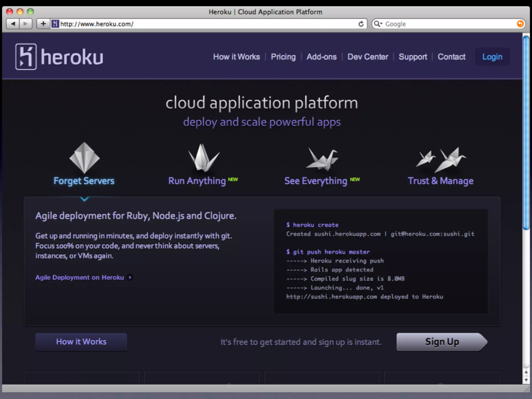Click the Run Anything crane icon

[x=203, y=158]
